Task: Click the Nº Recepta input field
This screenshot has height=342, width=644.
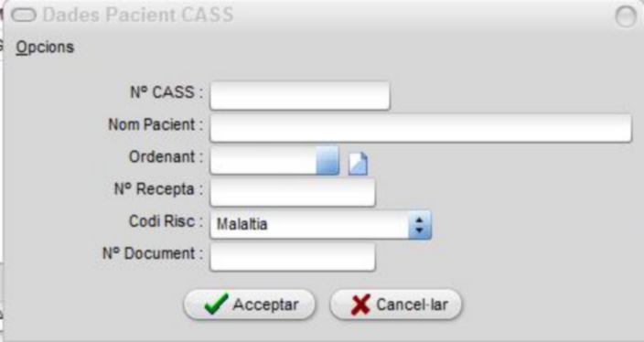Action: [x=293, y=192]
